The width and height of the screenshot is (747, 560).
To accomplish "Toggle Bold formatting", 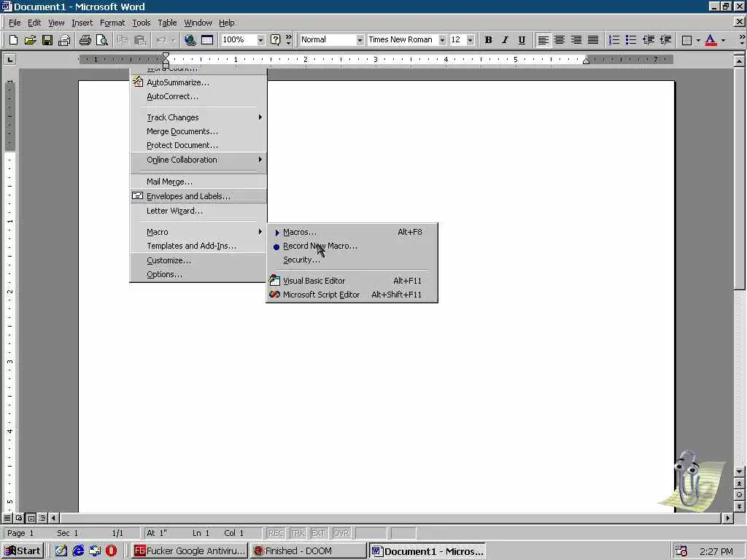I will 488,40.
